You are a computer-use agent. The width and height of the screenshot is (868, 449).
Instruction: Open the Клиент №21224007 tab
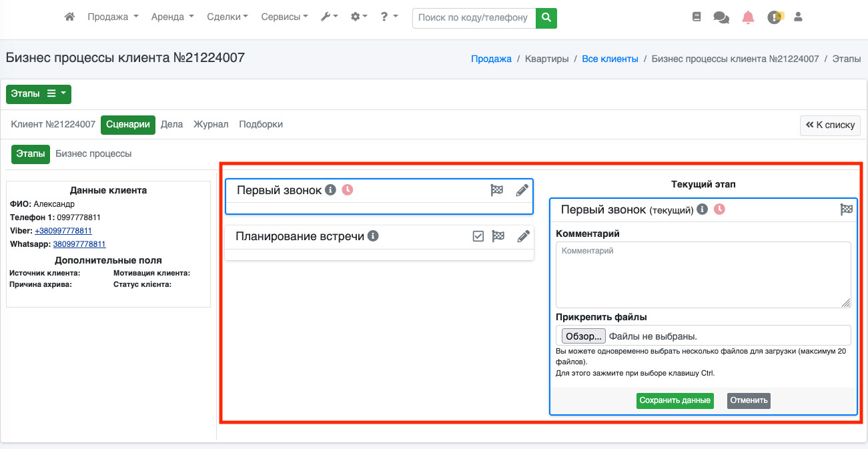point(53,125)
